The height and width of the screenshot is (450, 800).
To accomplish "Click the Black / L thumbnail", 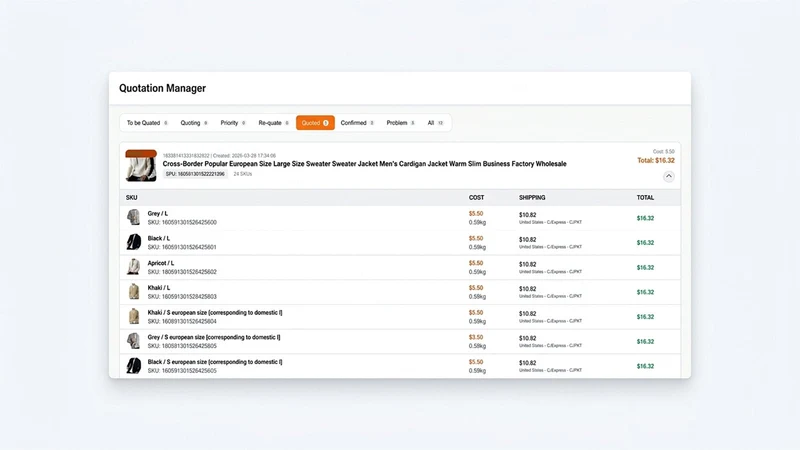I will point(134,242).
